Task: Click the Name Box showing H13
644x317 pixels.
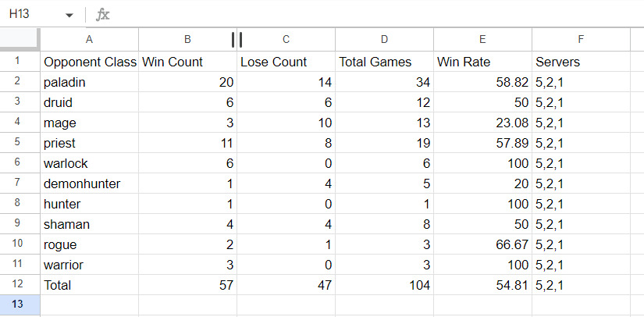Action: pyautogui.click(x=31, y=15)
